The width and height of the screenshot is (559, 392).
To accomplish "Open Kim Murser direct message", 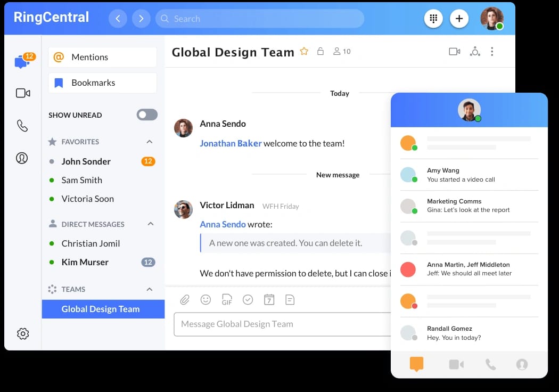I will pos(103,262).
